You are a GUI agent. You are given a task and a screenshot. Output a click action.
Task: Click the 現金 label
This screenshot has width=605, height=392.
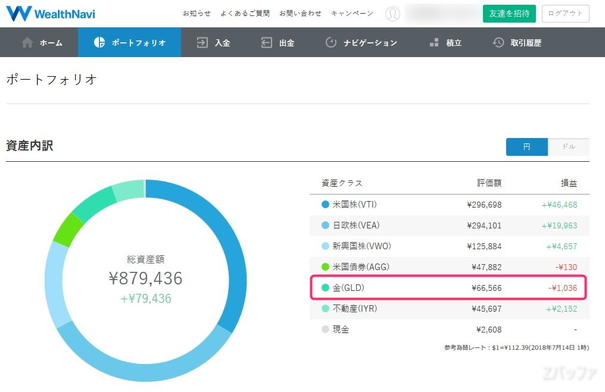341,329
